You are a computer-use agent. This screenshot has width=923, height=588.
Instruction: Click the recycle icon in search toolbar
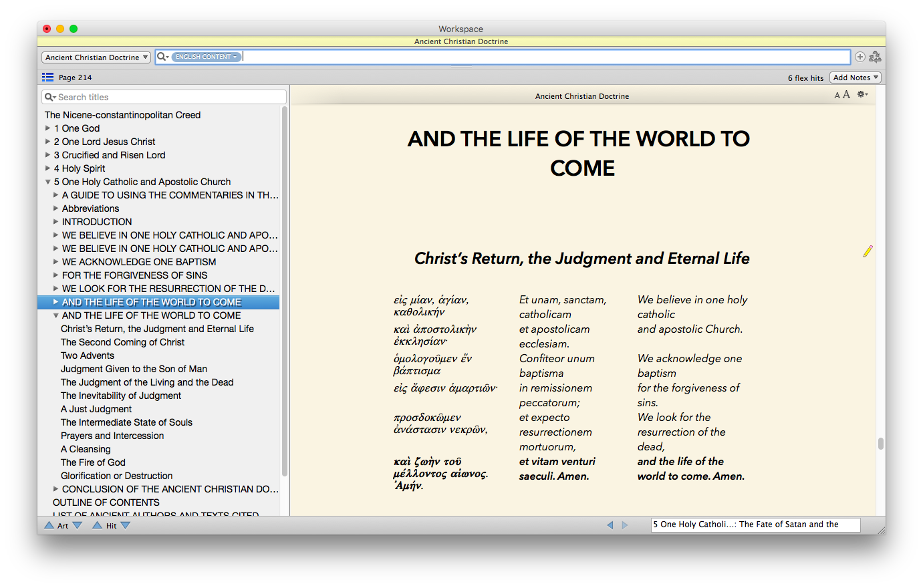click(875, 57)
